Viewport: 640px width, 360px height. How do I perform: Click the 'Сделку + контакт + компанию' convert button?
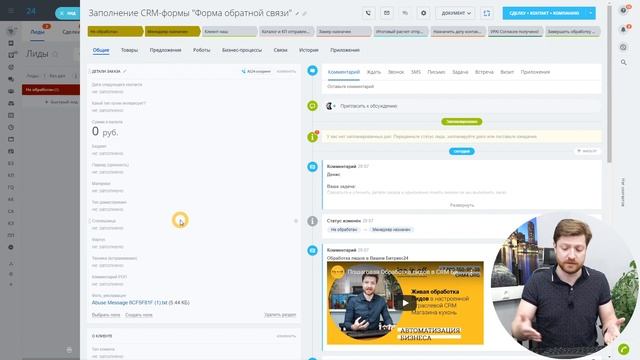point(544,13)
